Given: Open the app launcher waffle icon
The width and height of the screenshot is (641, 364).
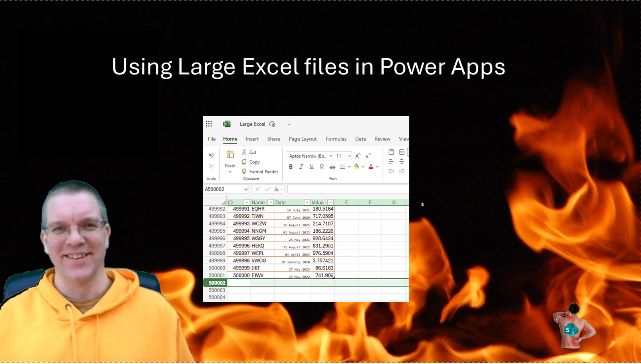Looking at the screenshot, I should pos(209,124).
